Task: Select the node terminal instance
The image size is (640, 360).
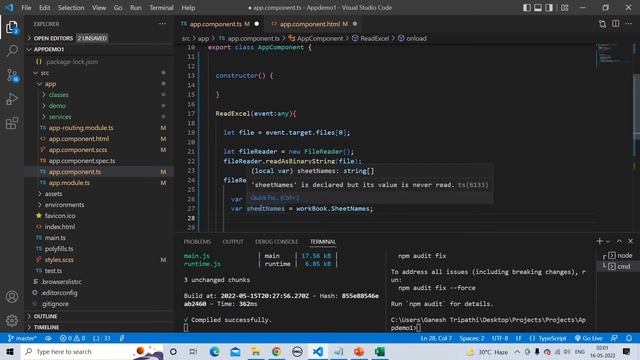Action: pyautogui.click(x=618, y=256)
